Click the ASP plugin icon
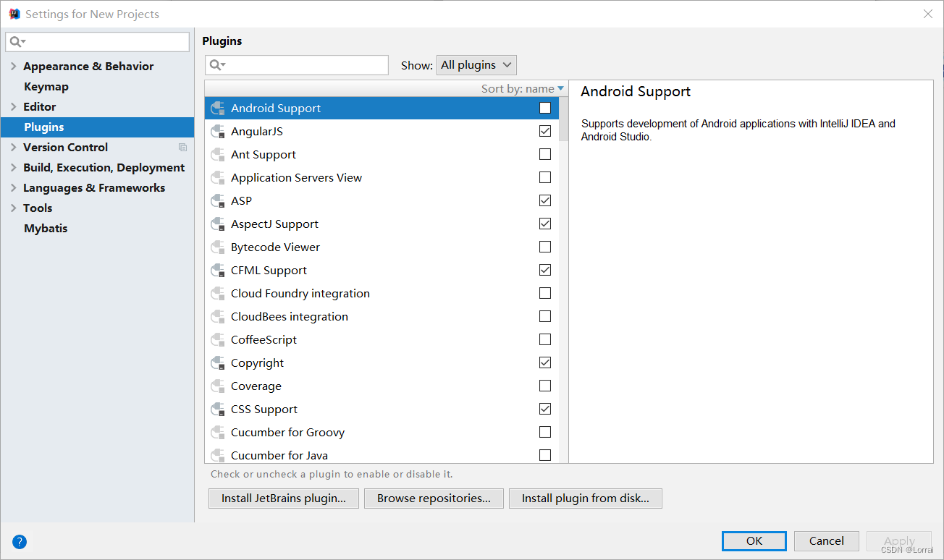The height and width of the screenshot is (560, 944). tap(217, 201)
